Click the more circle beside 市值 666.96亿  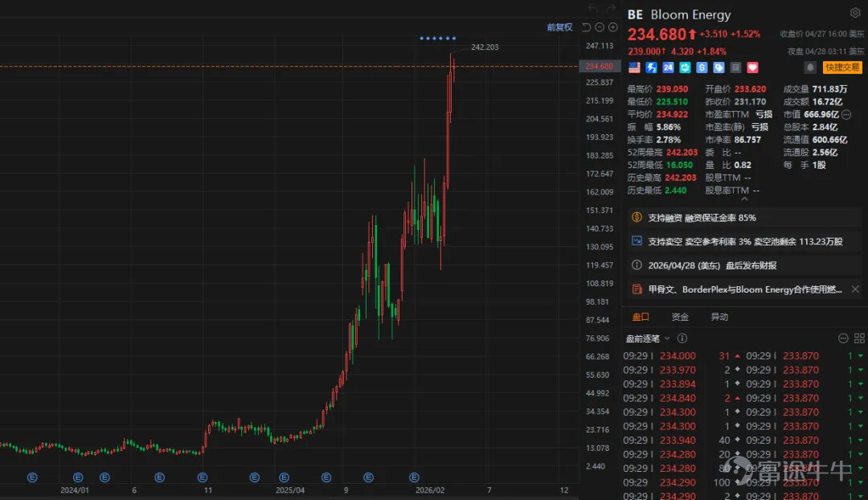coord(846,115)
